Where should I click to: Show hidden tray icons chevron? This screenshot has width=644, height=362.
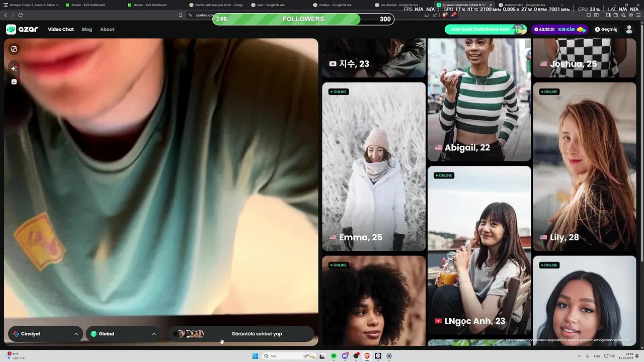(x=579, y=356)
